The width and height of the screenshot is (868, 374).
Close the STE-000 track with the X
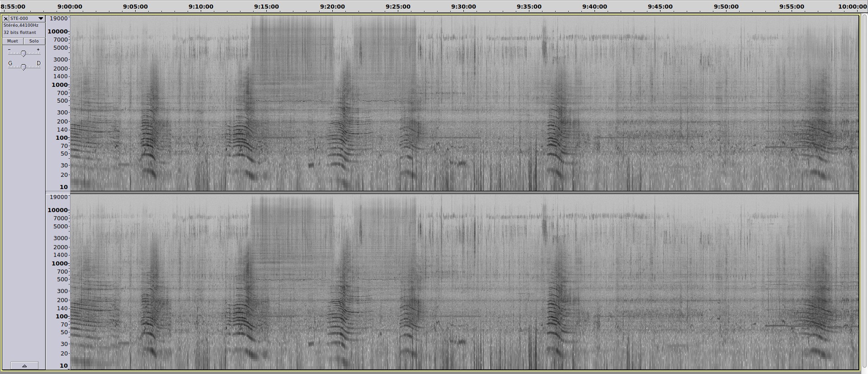(x=6, y=19)
